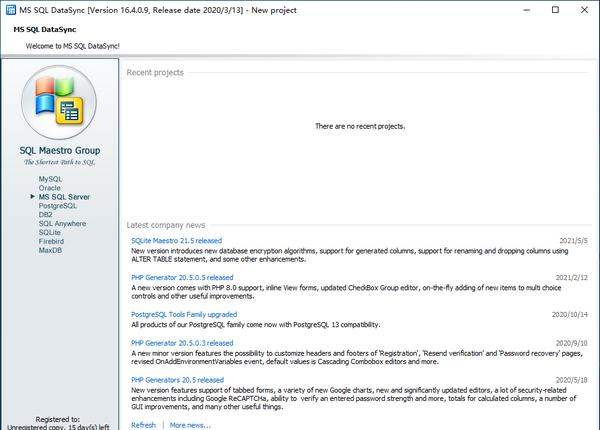Maximize the MS SQL DataSync window
This screenshot has height=430, width=600.
tap(555, 10)
